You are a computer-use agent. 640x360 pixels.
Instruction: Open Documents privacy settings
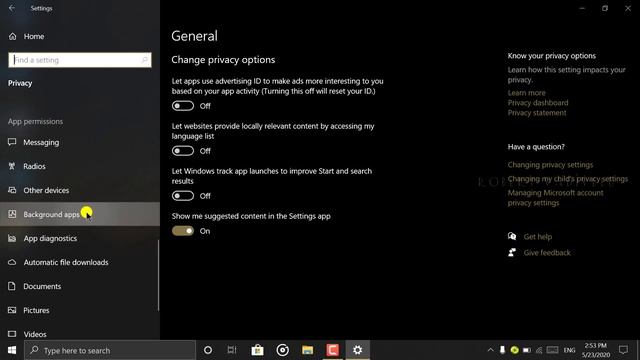pyautogui.click(x=80, y=287)
